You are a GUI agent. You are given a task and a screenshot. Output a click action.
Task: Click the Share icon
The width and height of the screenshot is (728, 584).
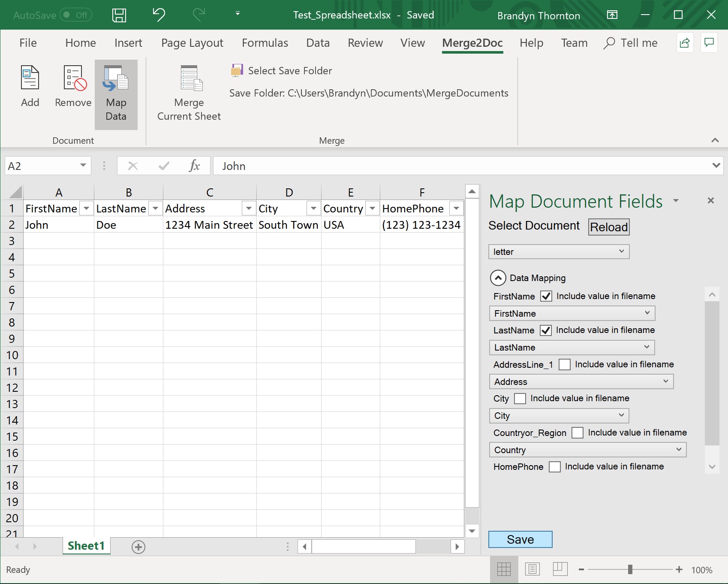coord(685,43)
